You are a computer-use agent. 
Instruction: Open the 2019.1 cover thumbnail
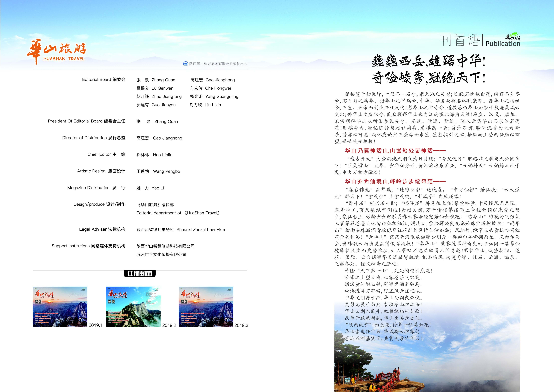(x=60, y=307)
